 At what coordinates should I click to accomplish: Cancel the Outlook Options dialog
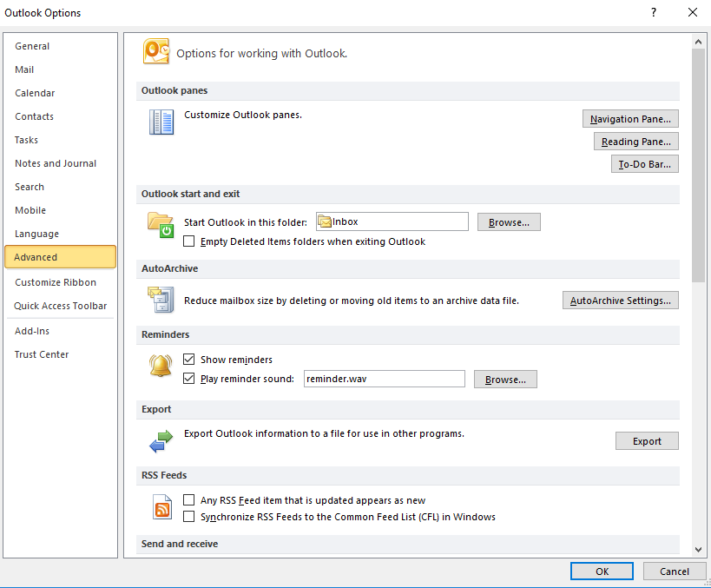[675, 571]
